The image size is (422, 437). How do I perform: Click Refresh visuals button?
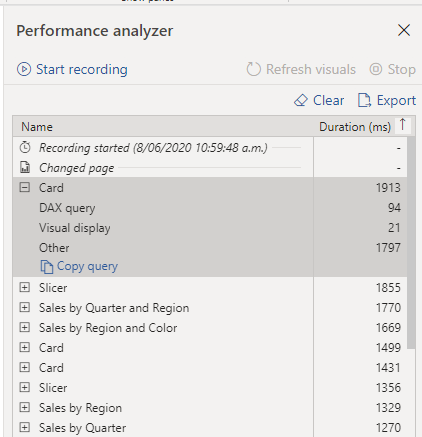[x=301, y=69]
